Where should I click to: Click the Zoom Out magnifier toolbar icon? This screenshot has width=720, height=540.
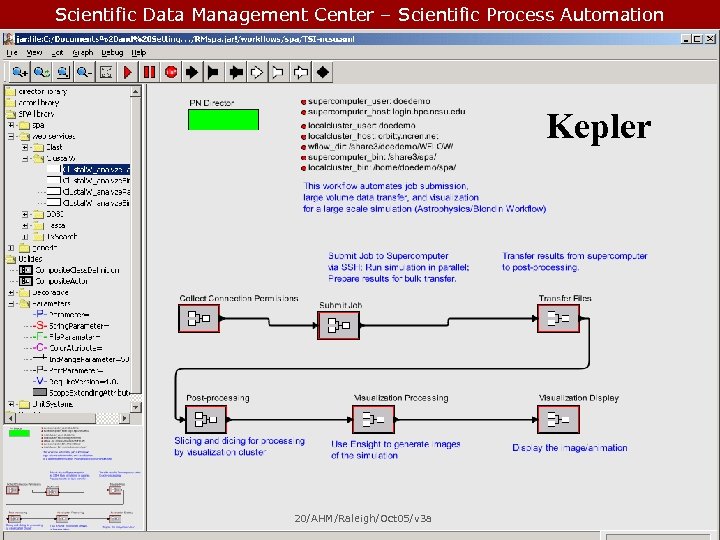click(x=84, y=72)
